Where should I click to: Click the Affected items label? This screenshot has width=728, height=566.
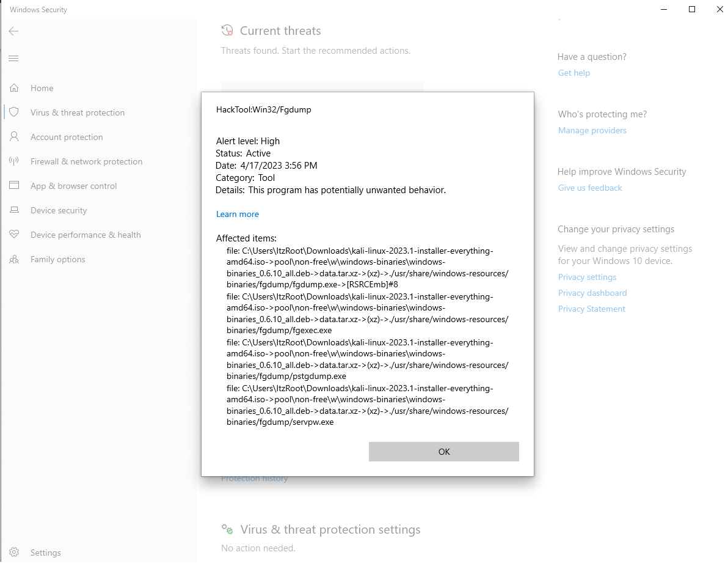coord(246,238)
